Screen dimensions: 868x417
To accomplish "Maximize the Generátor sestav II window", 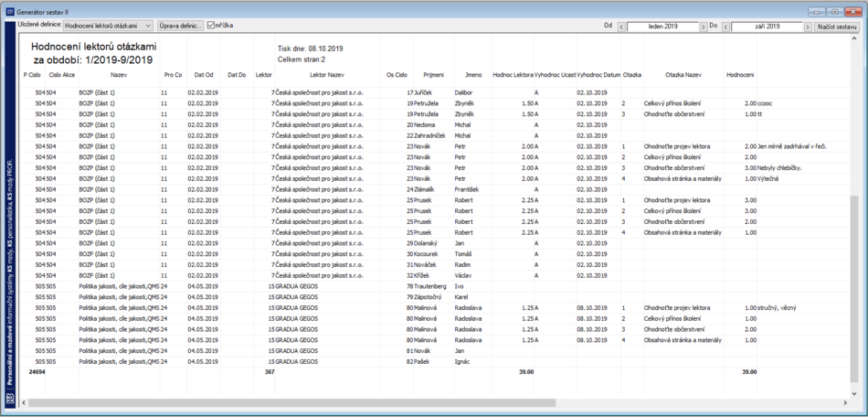I will [x=833, y=11].
